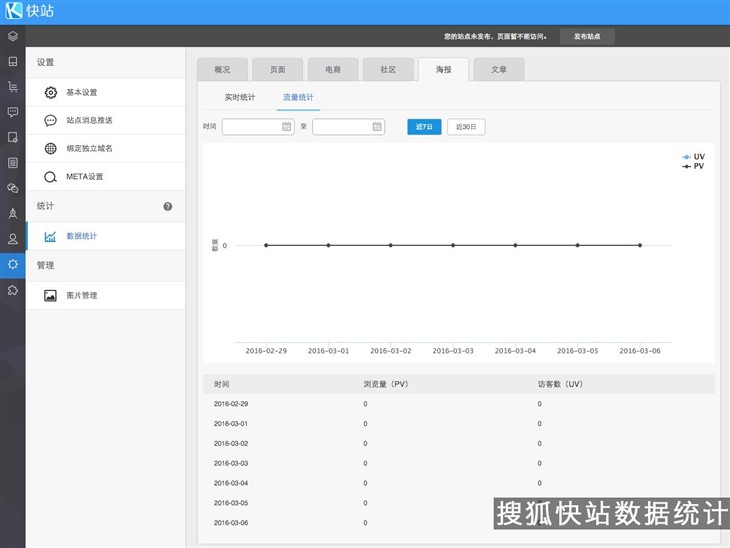Select the 近7日 range button

click(x=424, y=127)
